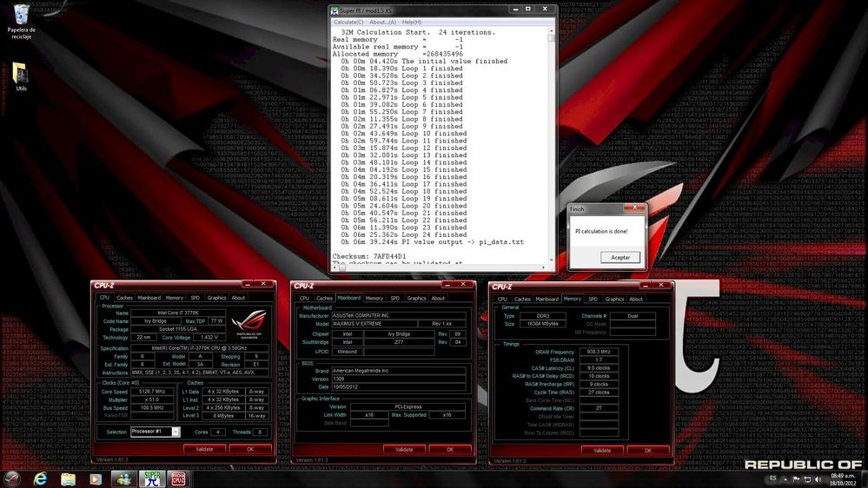The height and width of the screenshot is (488, 868).
Task: Click Super PI scroll-down arrow
Action: (552, 260)
